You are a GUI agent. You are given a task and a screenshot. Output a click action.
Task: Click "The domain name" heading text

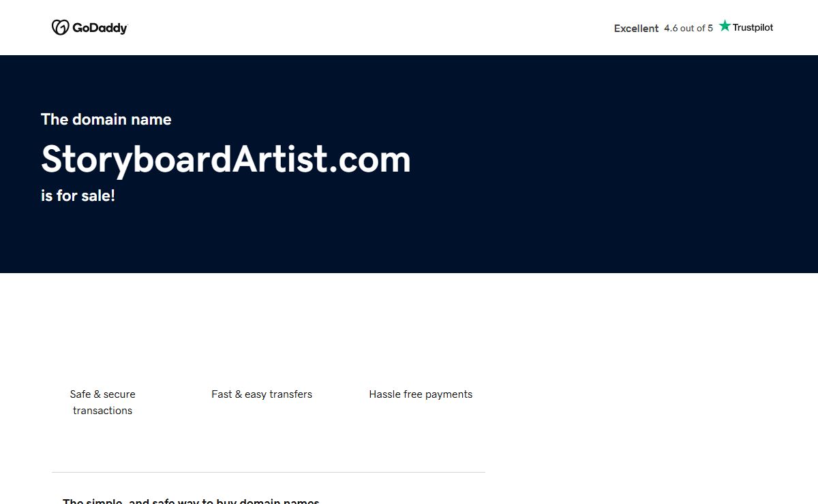point(106,119)
